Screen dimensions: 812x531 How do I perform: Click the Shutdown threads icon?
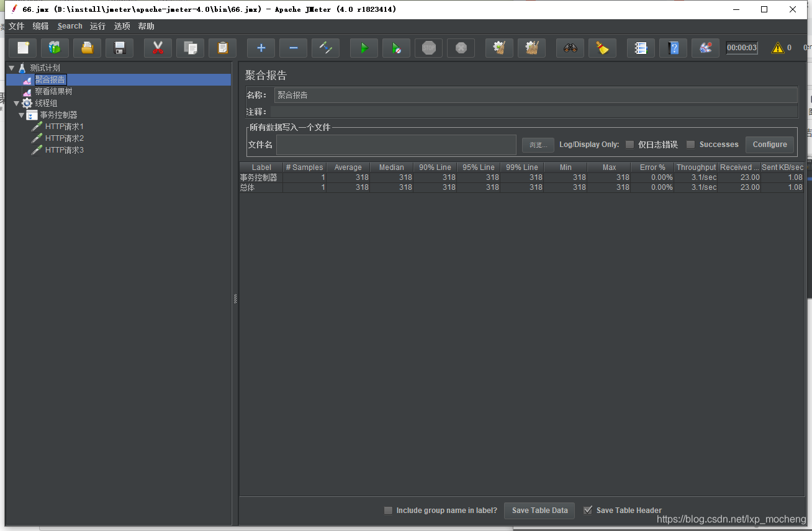pyautogui.click(x=461, y=48)
